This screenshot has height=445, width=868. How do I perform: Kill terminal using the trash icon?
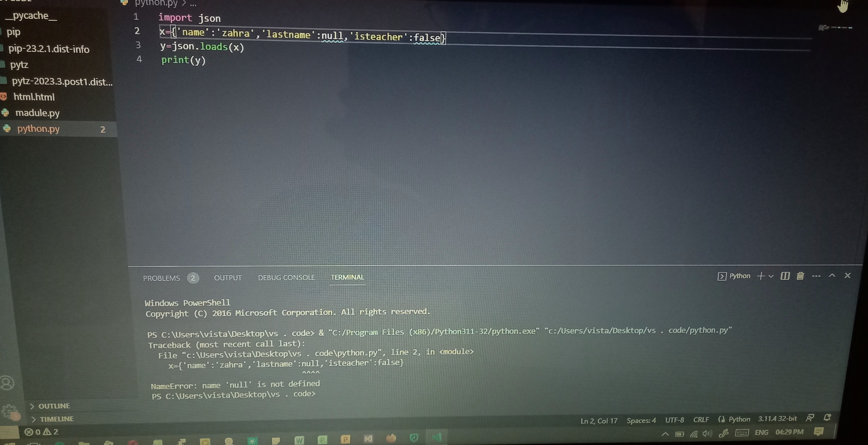pos(800,276)
